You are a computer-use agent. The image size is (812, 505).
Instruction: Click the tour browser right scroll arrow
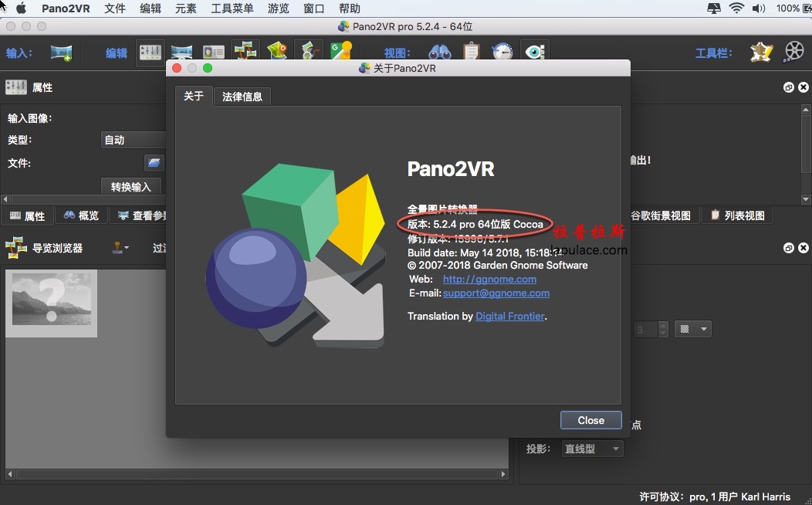[x=503, y=474]
